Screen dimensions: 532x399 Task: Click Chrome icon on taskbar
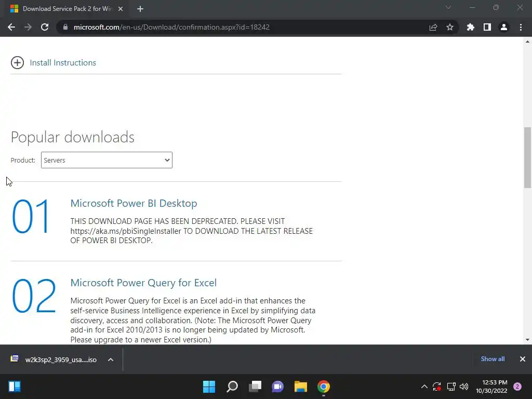(x=324, y=387)
